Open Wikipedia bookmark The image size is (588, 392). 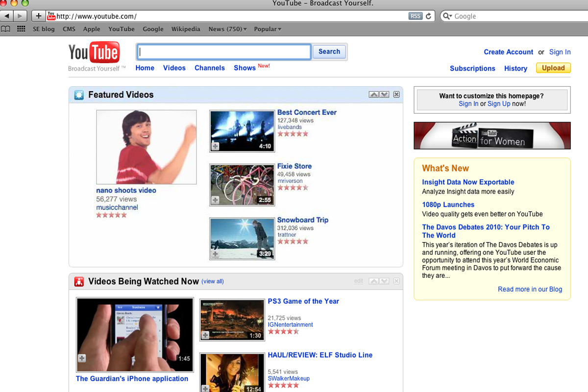pyautogui.click(x=186, y=29)
